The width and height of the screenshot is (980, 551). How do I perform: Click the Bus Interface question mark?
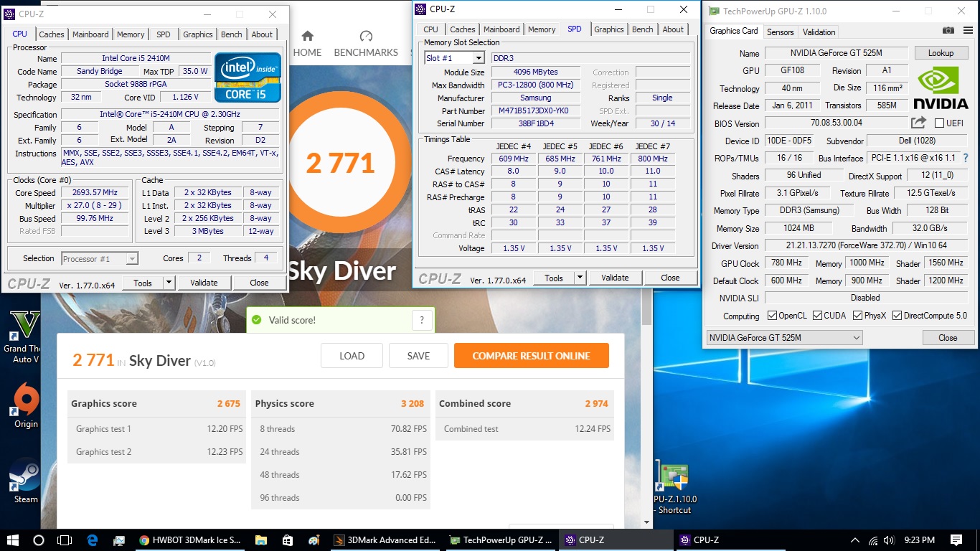point(966,158)
